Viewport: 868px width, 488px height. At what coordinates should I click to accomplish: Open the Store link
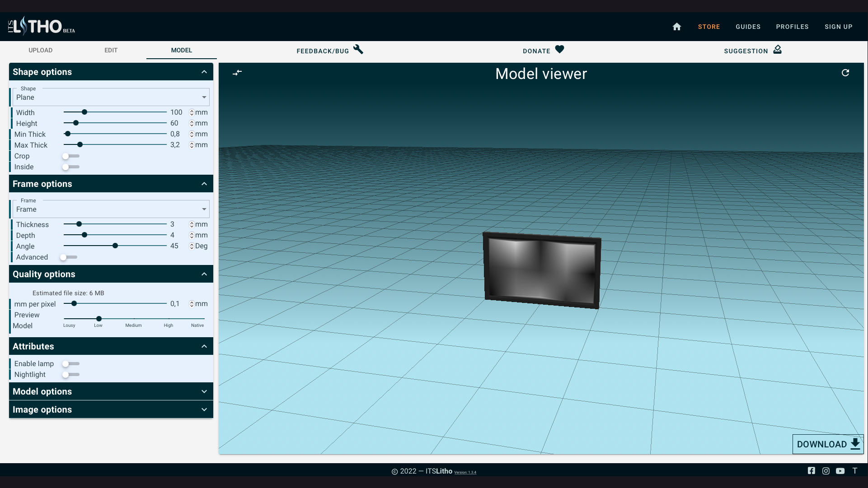click(x=708, y=27)
